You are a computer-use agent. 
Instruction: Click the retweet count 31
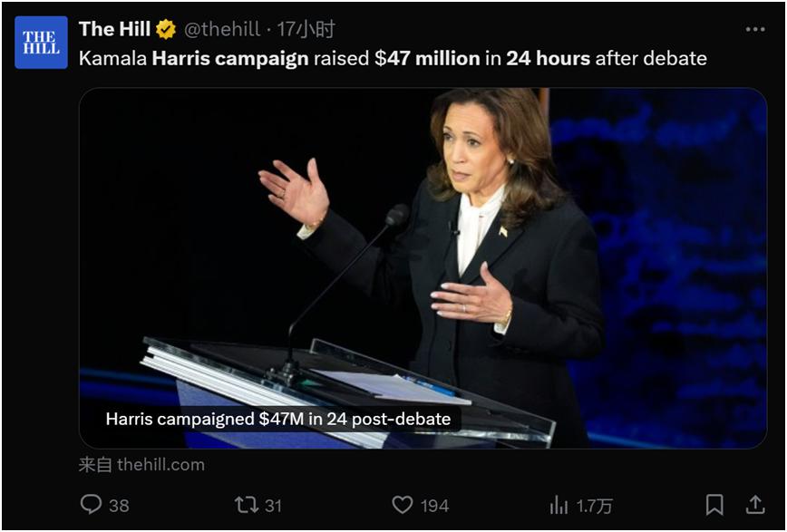[x=273, y=506]
